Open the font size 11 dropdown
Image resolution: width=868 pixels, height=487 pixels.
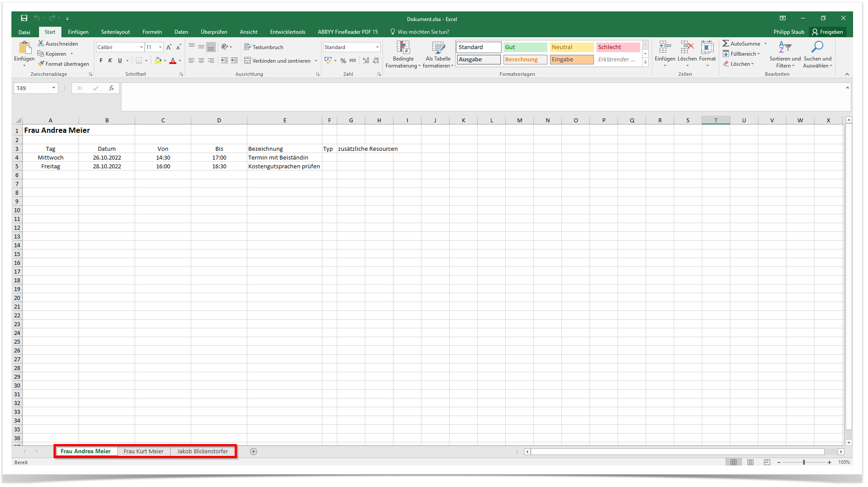(x=160, y=47)
